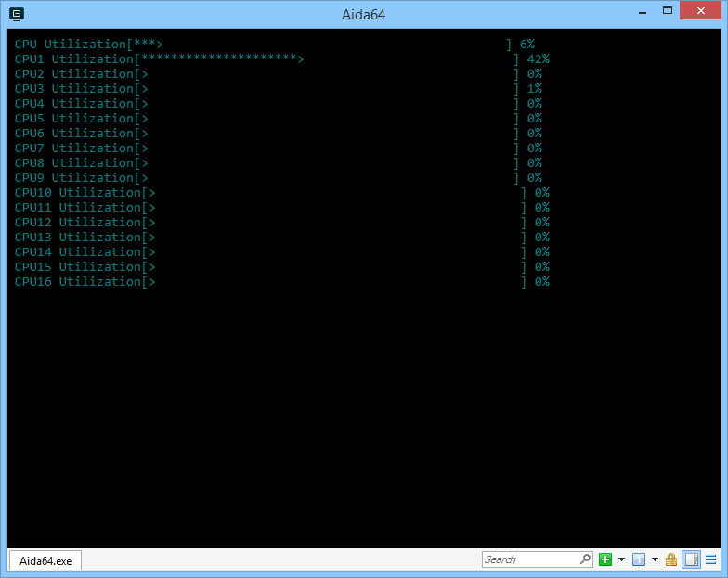Screen dimensions: 728x578
Task: Click the 'CPU7 Utilization' label
Action: click(74, 148)
